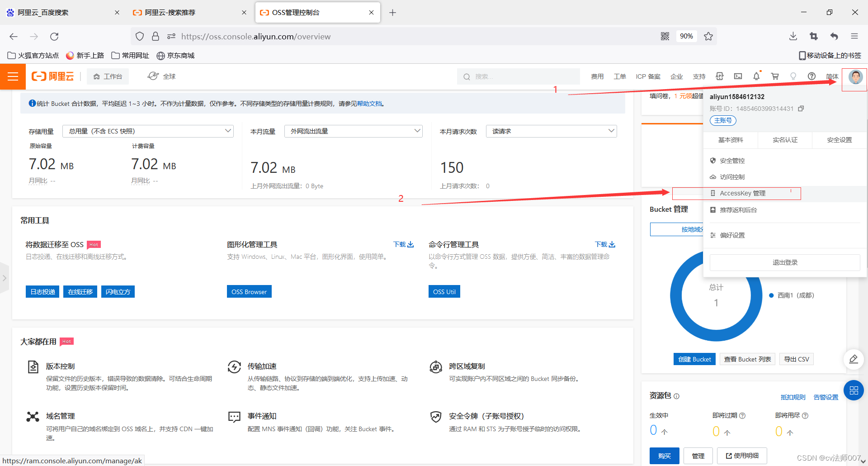Image resolution: width=868 pixels, height=466 pixels.
Task: Switch to the real-name verification tab
Action: pyautogui.click(x=785, y=140)
